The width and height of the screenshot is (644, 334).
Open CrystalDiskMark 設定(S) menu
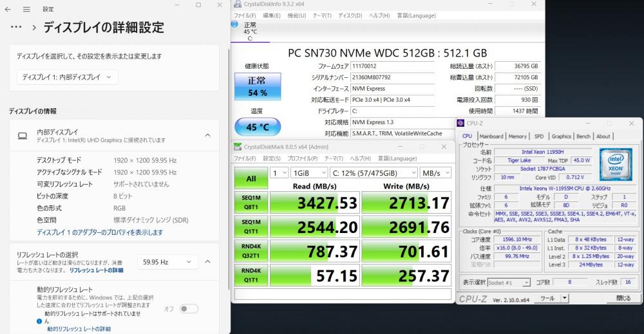point(272,158)
